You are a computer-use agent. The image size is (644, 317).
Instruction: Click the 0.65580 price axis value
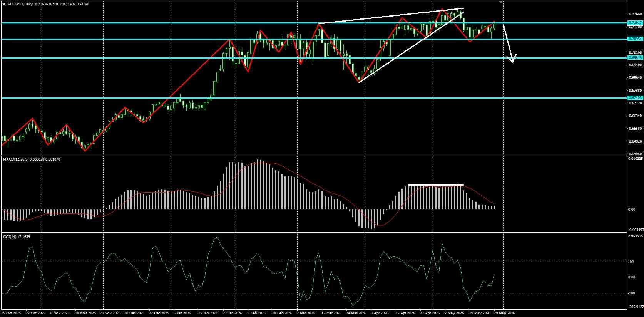tap(635, 129)
